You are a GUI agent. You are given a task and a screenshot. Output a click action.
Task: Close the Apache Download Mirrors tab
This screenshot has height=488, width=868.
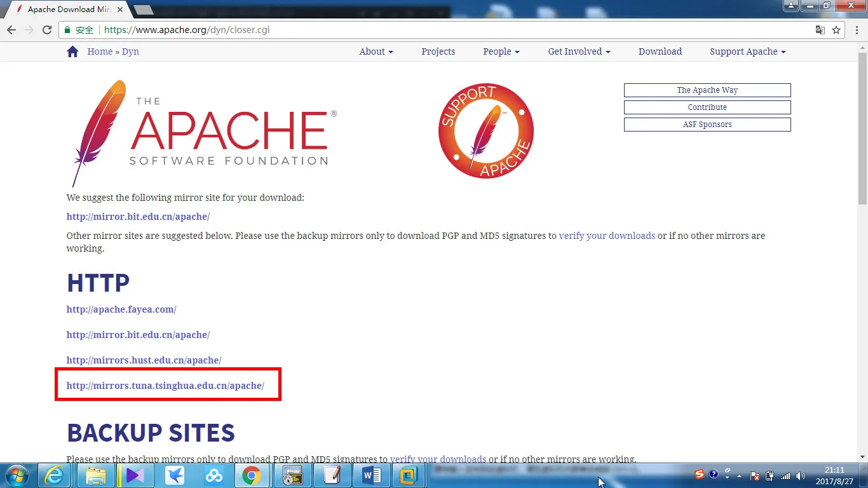click(120, 10)
